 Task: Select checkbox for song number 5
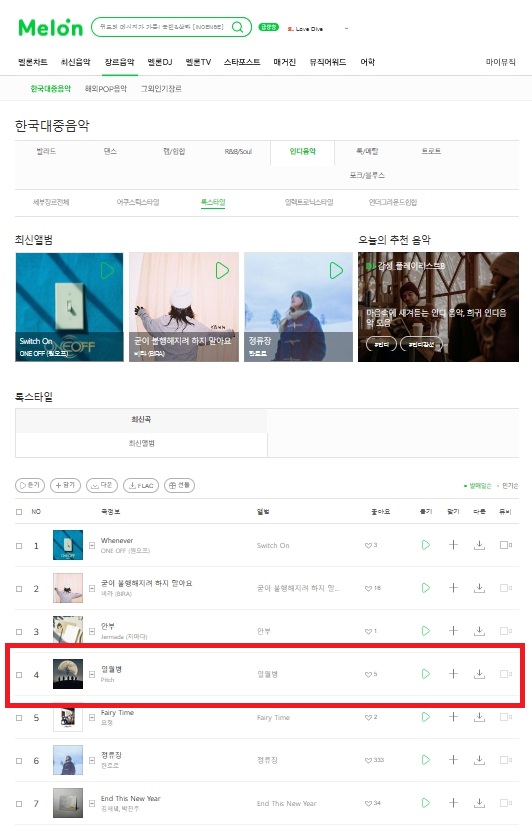19,718
